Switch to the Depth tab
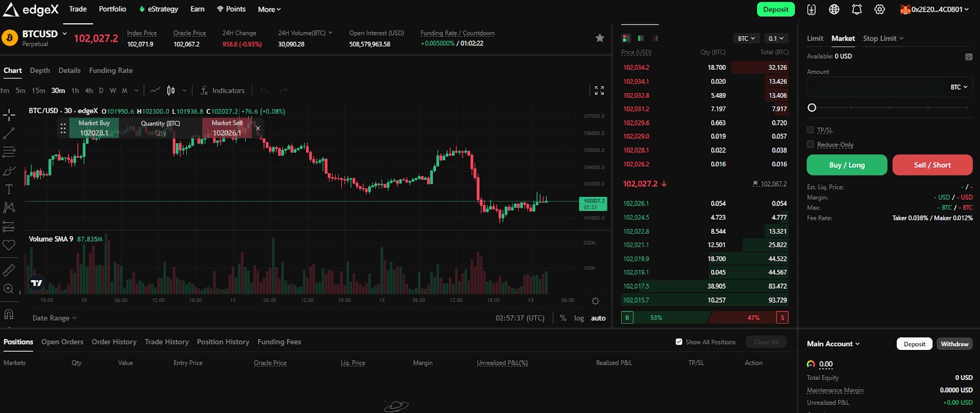Image resolution: width=980 pixels, height=413 pixels. coord(40,70)
